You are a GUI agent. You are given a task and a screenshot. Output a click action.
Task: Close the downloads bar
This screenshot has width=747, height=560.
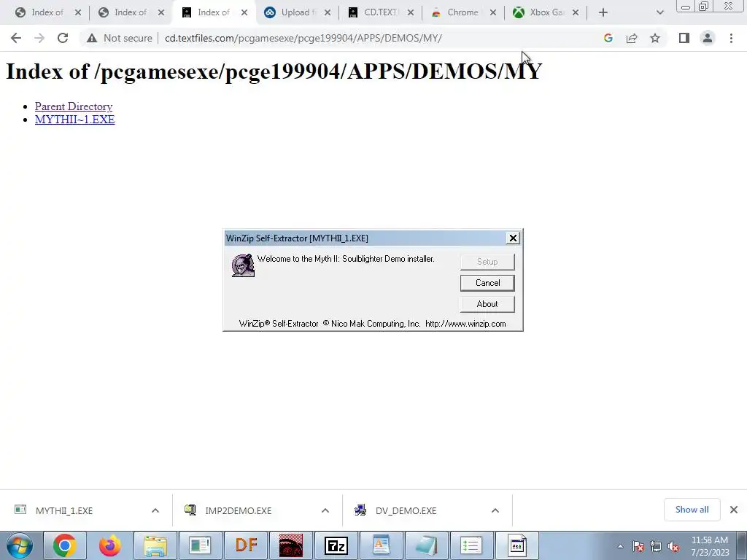pos(734,510)
